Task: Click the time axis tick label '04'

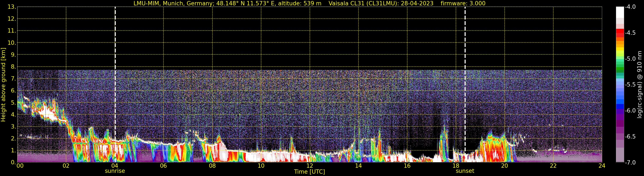Action: tap(115, 166)
